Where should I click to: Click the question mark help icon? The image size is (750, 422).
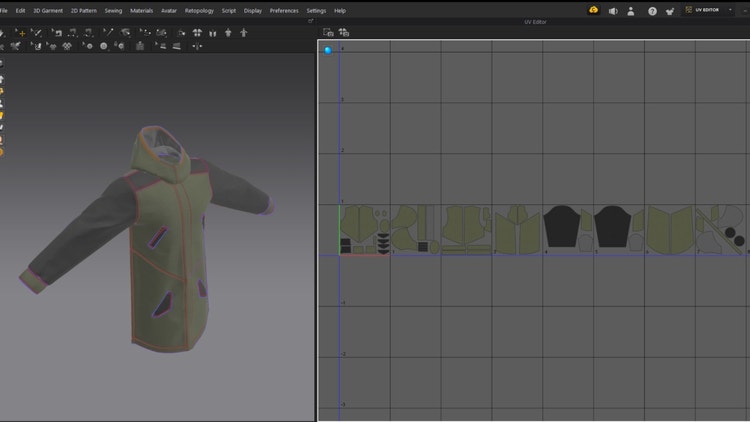652,11
